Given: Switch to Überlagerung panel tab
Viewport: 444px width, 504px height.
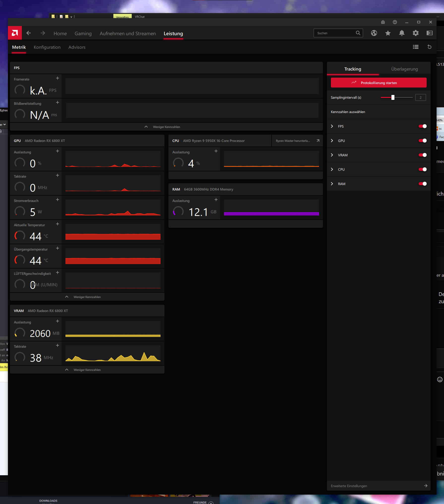Looking at the screenshot, I should click(405, 69).
